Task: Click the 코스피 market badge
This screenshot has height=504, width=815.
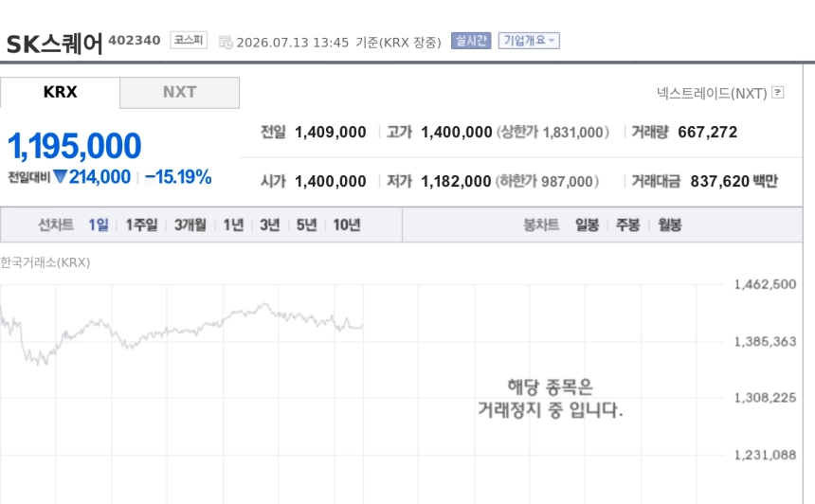Action: click(189, 40)
